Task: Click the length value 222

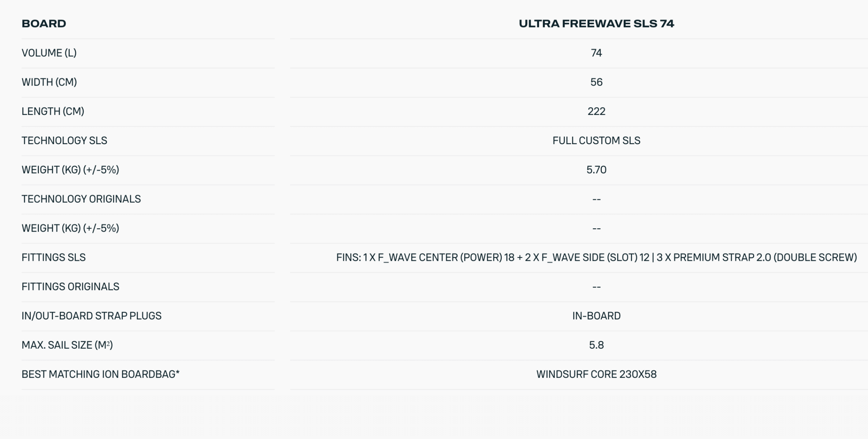Action: (x=596, y=112)
